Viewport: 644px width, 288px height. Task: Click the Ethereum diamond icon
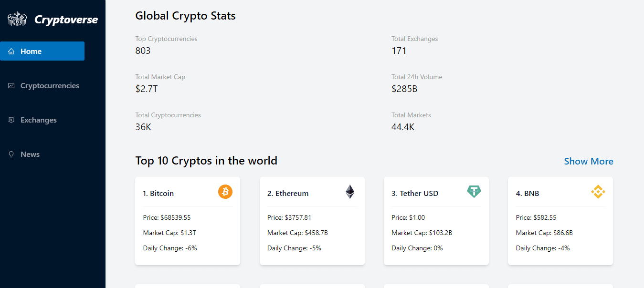coord(350,192)
